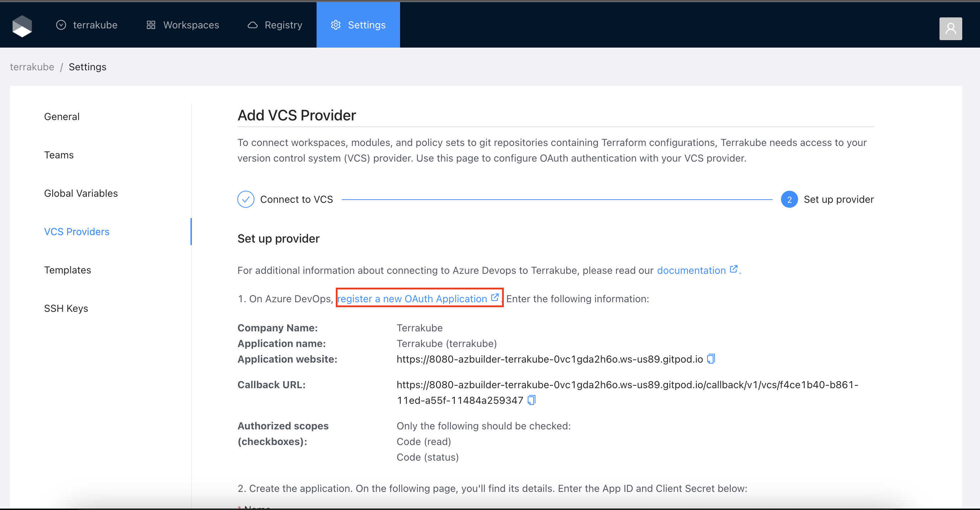The height and width of the screenshot is (510, 980).
Task: Open the documentation link
Action: (691, 270)
